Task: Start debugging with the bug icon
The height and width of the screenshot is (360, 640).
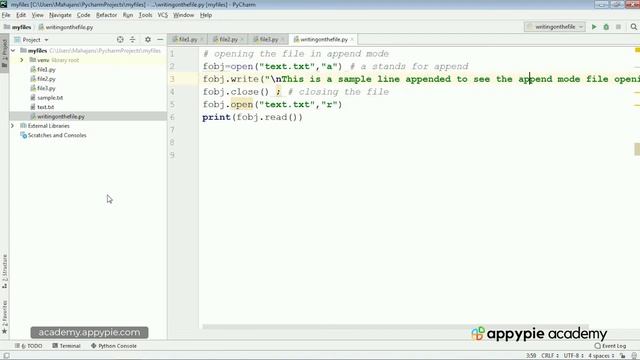Action: point(606,27)
